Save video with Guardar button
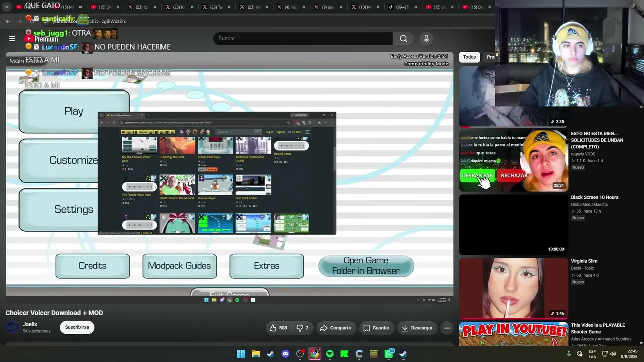Image resolution: width=644 pixels, height=362 pixels. point(376,328)
